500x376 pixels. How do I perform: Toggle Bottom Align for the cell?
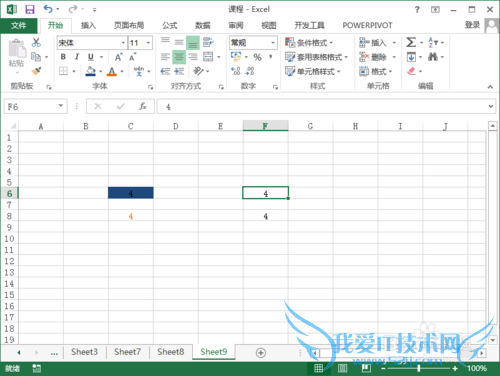point(193,43)
